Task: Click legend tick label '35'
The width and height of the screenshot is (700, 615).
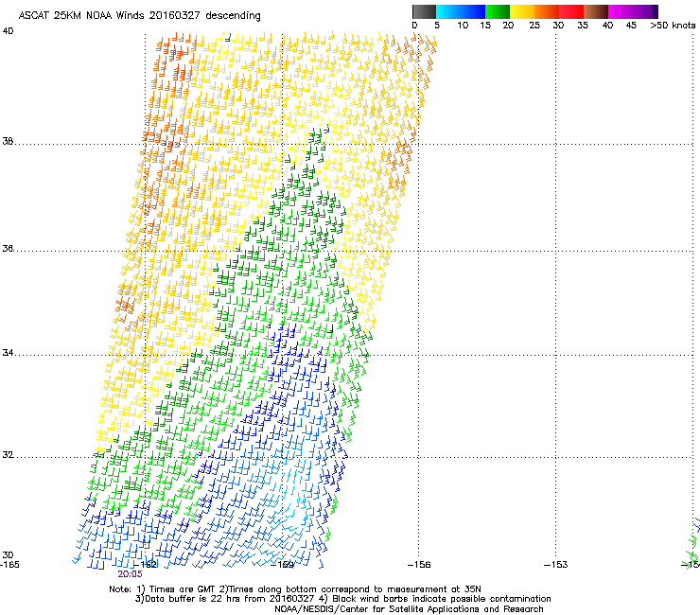Action: click(583, 26)
